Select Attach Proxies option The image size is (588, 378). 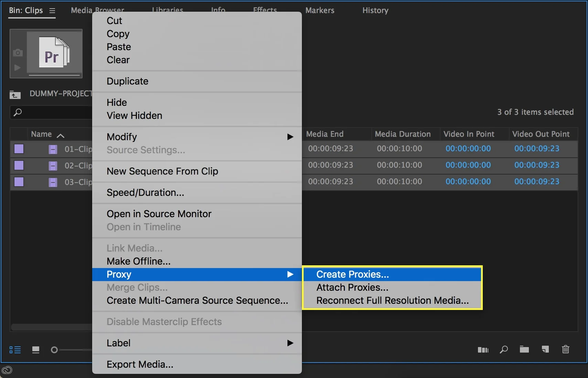click(x=352, y=288)
